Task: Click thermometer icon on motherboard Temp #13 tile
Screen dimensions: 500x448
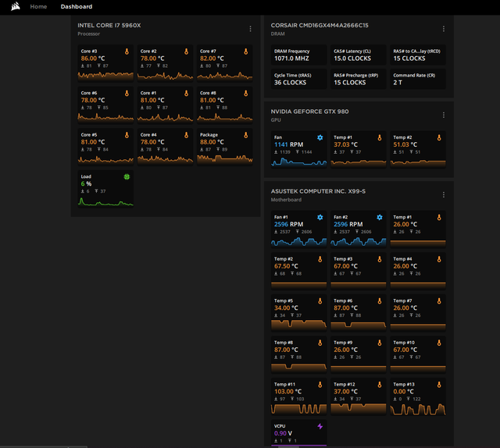Action: [x=439, y=385]
